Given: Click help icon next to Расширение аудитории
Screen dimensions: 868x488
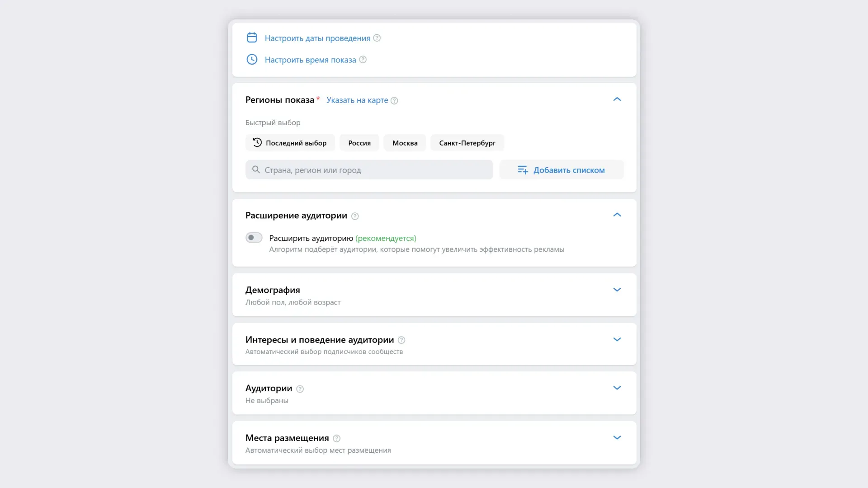Looking at the screenshot, I should tap(355, 216).
